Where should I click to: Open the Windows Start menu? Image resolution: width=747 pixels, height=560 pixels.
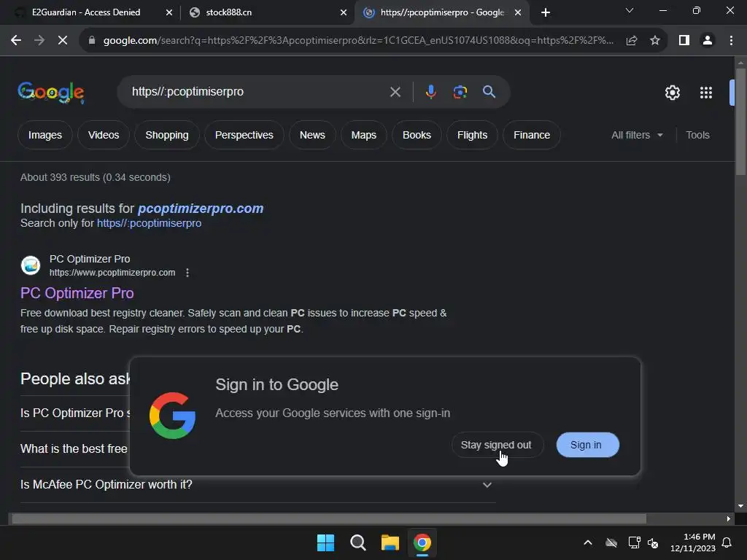[x=325, y=542]
